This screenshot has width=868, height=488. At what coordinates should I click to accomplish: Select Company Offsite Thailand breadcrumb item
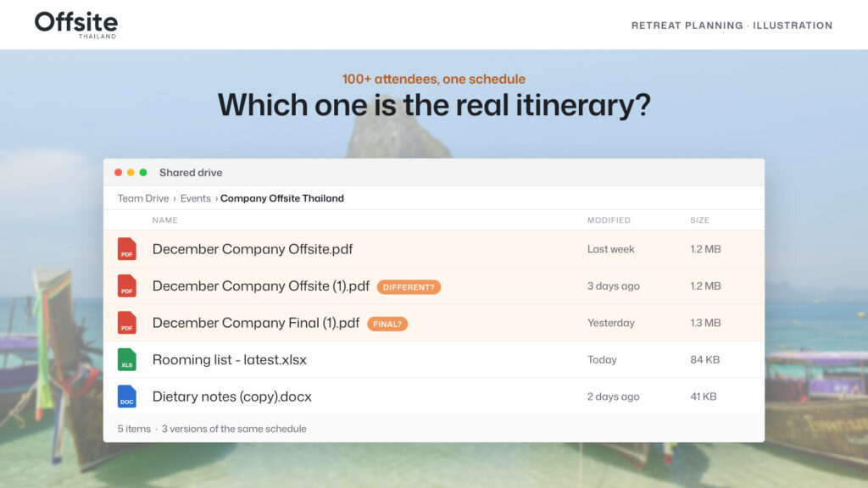pos(281,198)
